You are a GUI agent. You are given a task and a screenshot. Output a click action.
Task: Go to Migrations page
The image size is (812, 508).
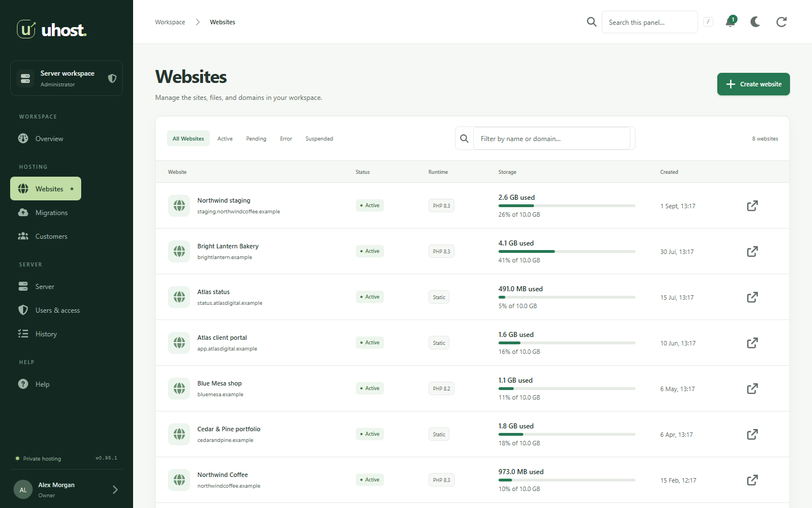[x=43, y=213]
